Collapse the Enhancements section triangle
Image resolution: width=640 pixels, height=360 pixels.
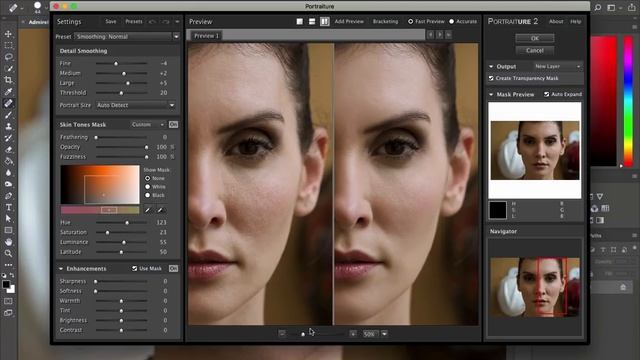[x=61, y=269]
